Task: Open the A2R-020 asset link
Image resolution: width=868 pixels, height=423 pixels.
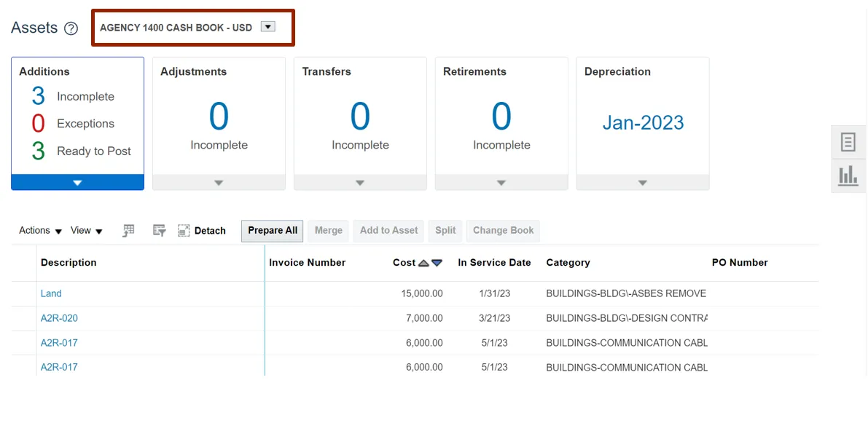Action: pyautogui.click(x=59, y=318)
